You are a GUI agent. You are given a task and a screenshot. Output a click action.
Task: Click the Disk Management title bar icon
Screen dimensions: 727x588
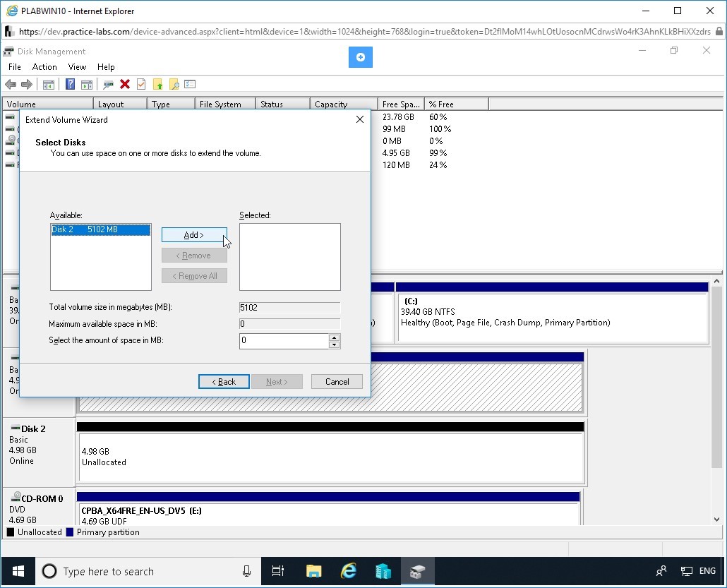[8, 52]
